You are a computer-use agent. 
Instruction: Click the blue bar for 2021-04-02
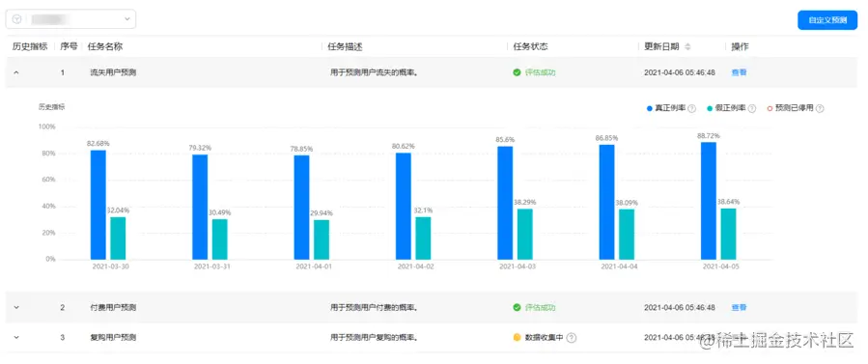click(403, 206)
